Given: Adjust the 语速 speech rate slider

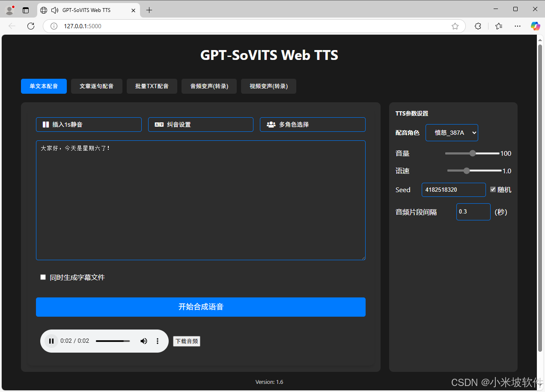Looking at the screenshot, I should click(466, 170).
